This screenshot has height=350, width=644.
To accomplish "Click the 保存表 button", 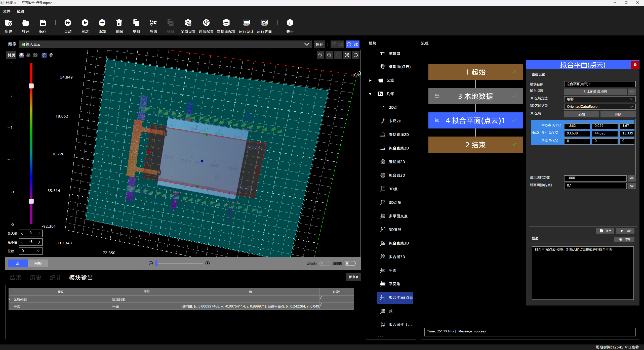I will 353,277.
